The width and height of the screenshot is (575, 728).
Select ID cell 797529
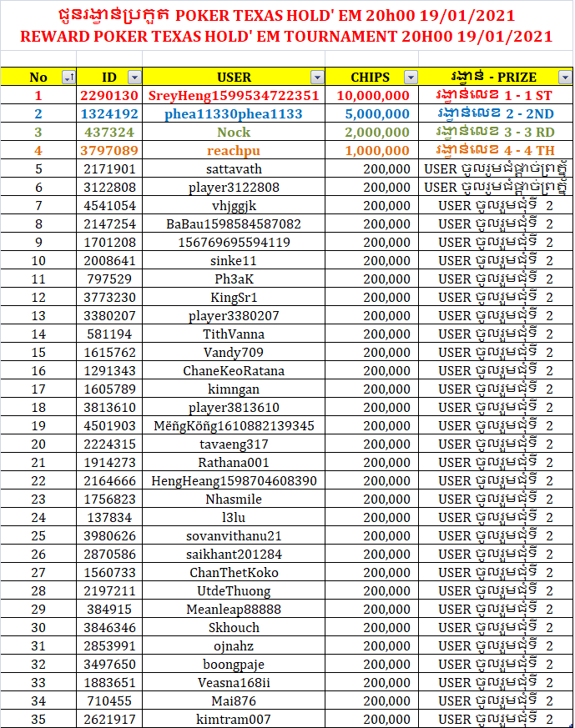109,279
